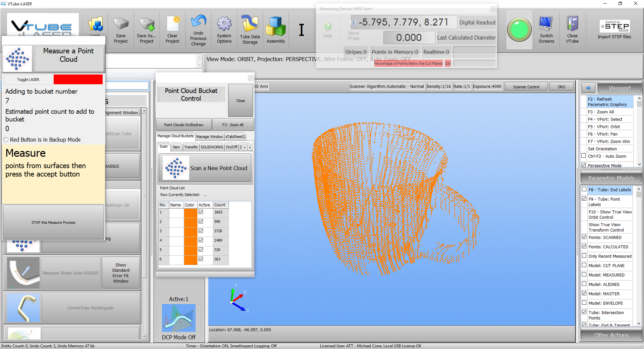
Task: Click Scan a New Point Cloud
Action: coord(205,168)
